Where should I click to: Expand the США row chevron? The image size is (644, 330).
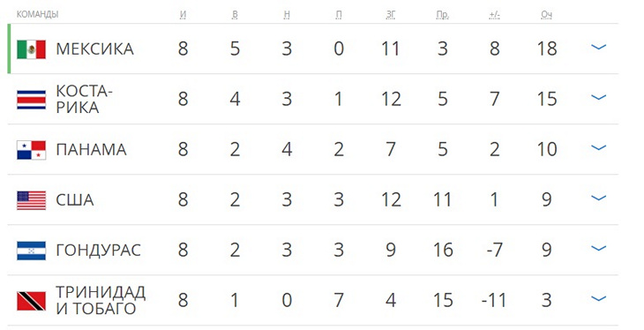point(598,199)
